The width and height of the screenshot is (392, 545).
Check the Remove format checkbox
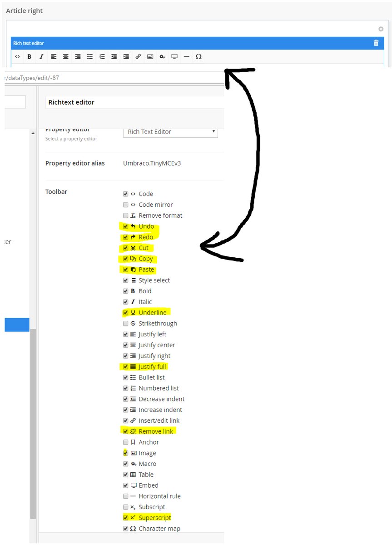point(125,215)
